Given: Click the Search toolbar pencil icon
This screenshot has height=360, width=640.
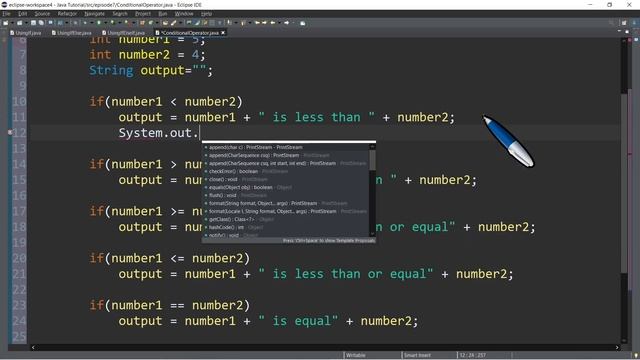Looking at the screenshot, I should [x=173, y=23].
